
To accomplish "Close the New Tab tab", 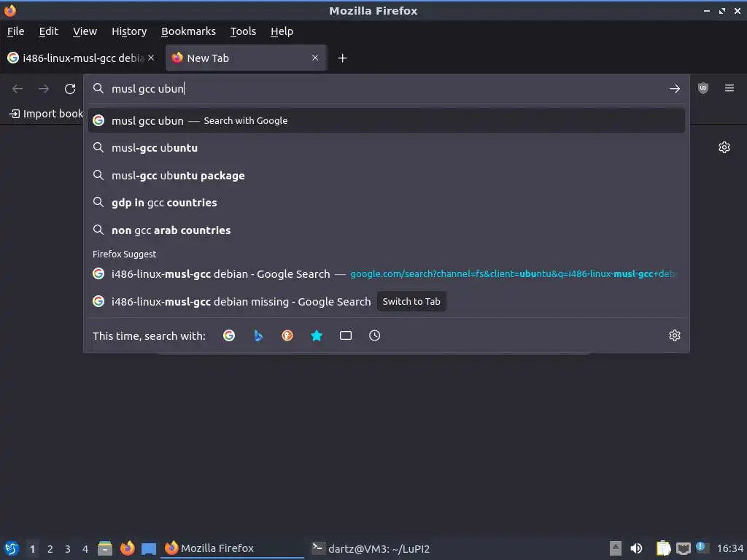I will click(x=315, y=58).
